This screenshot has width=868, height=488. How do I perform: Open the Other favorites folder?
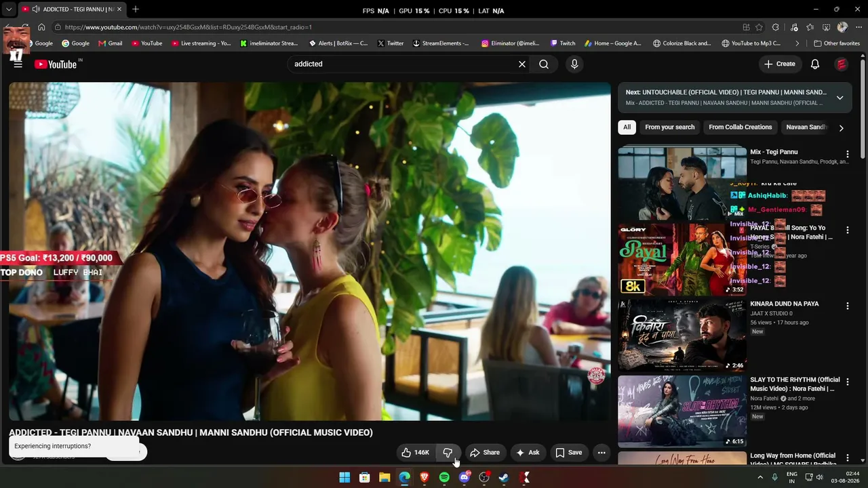[837, 43]
